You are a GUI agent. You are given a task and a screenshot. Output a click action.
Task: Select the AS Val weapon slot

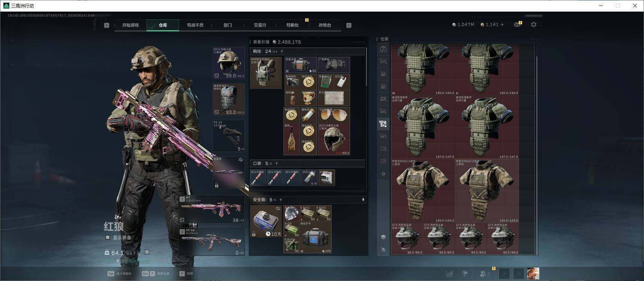click(212, 241)
